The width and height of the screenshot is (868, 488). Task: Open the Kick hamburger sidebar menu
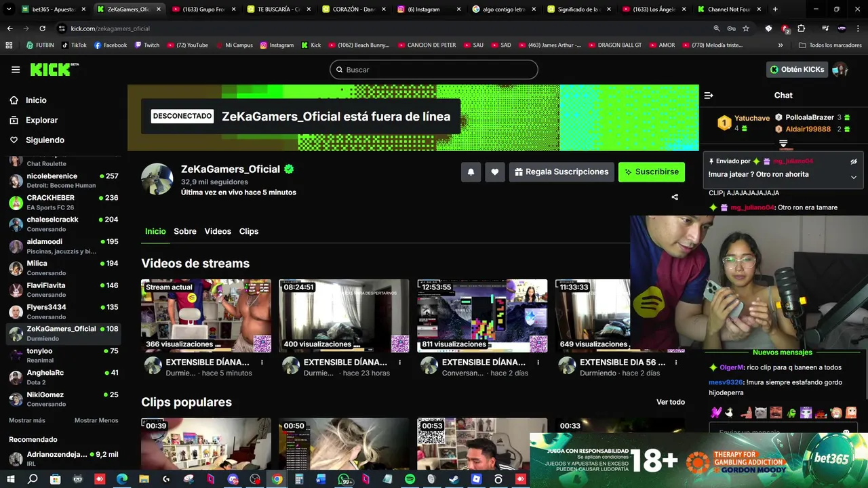point(16,70)
